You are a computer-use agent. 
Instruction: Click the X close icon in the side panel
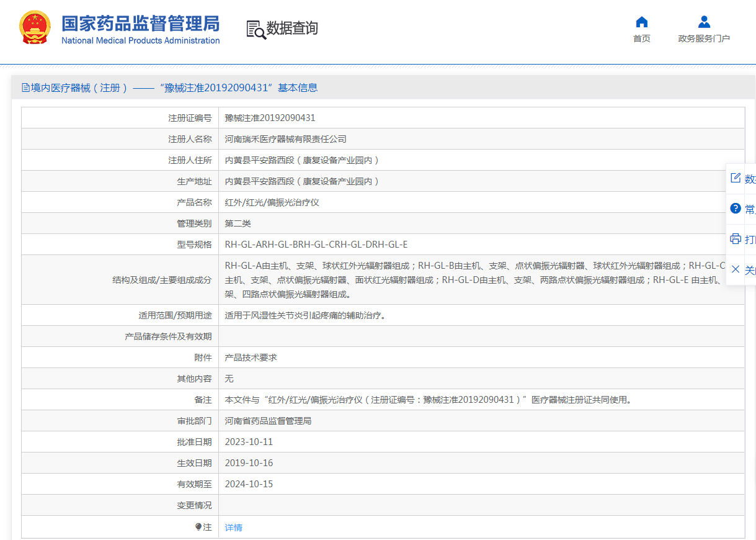(x=736, y=269)
